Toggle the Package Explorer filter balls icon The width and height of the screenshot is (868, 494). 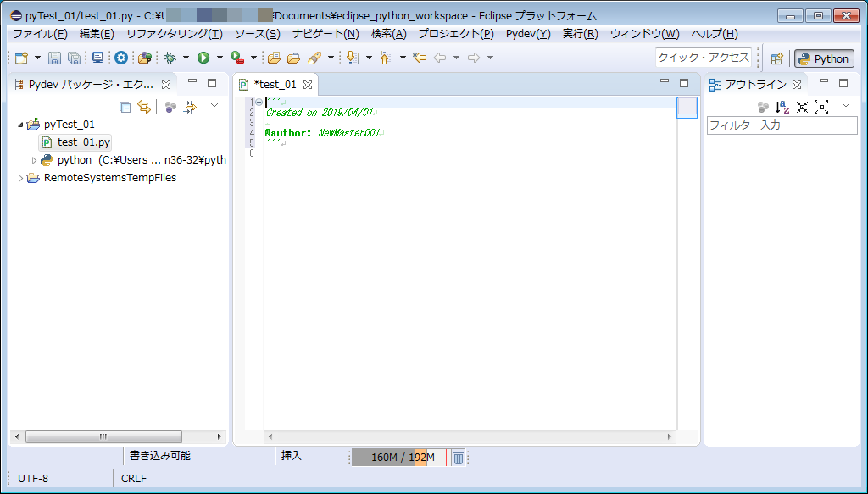click(x=170, y=107)
